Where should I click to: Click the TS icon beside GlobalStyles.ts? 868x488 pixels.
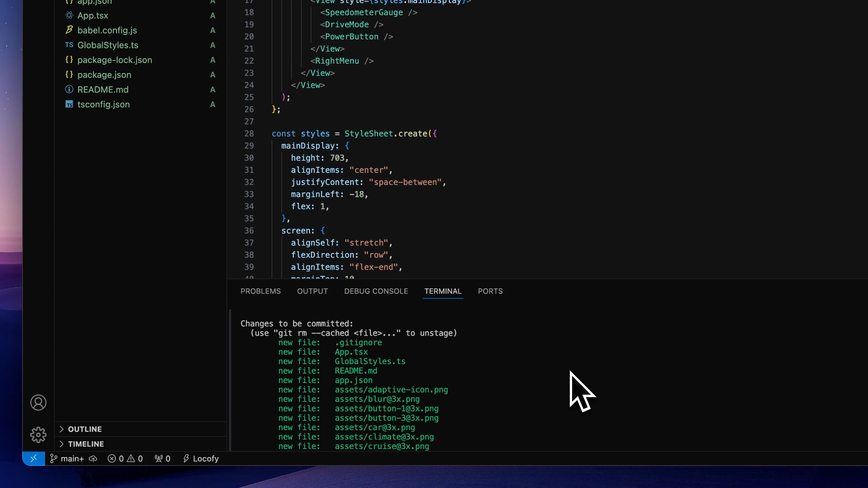(x=69, y=45)
